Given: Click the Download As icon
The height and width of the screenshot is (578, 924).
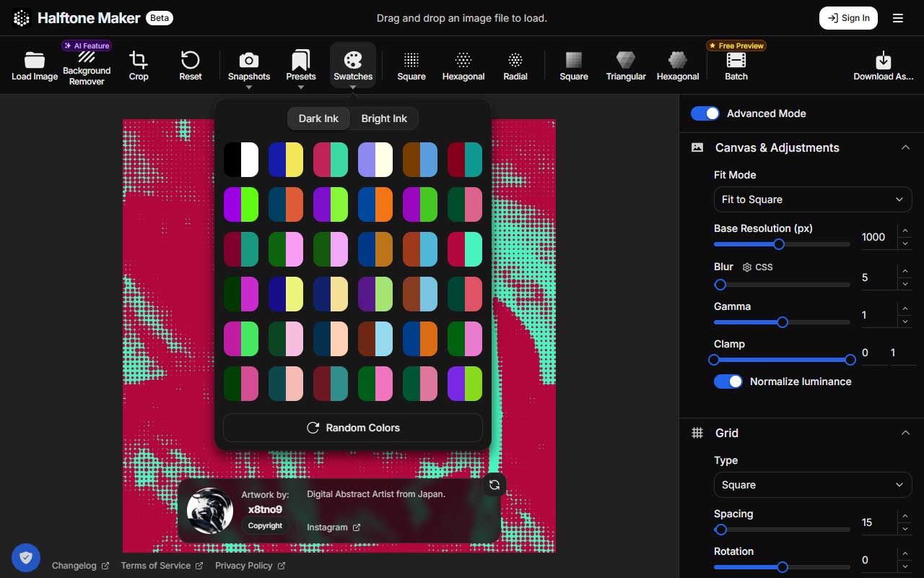Looking at the screenshot, I should coord(884,60).
